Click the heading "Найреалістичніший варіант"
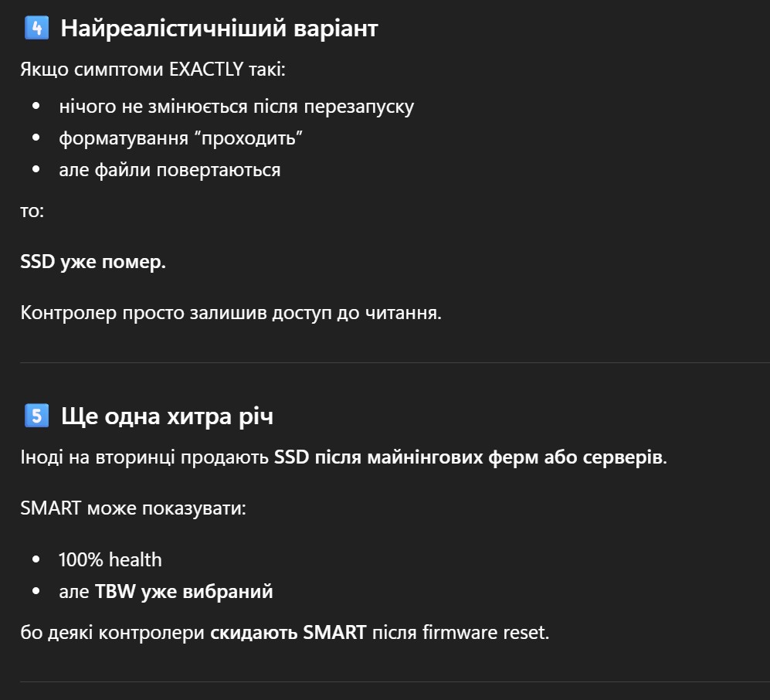 click(219, 29)
